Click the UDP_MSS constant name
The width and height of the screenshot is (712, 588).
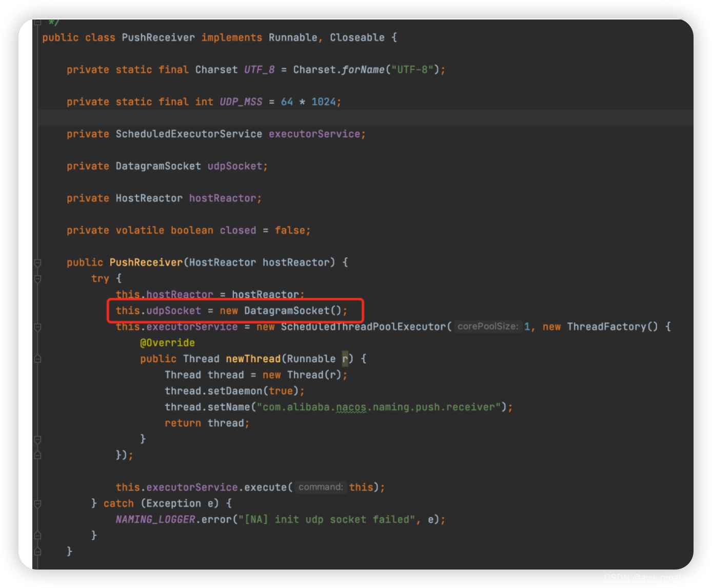click(x=241, y=102)
